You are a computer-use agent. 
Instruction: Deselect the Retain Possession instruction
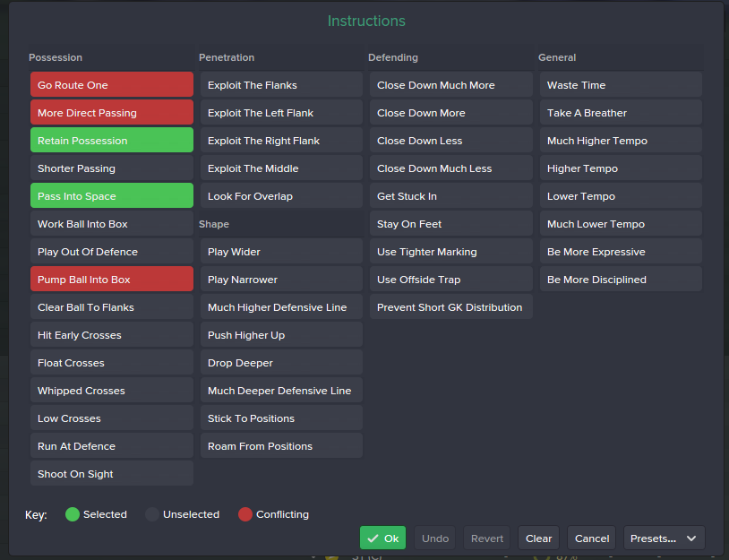pyautogui.click(x=112, y=140)
